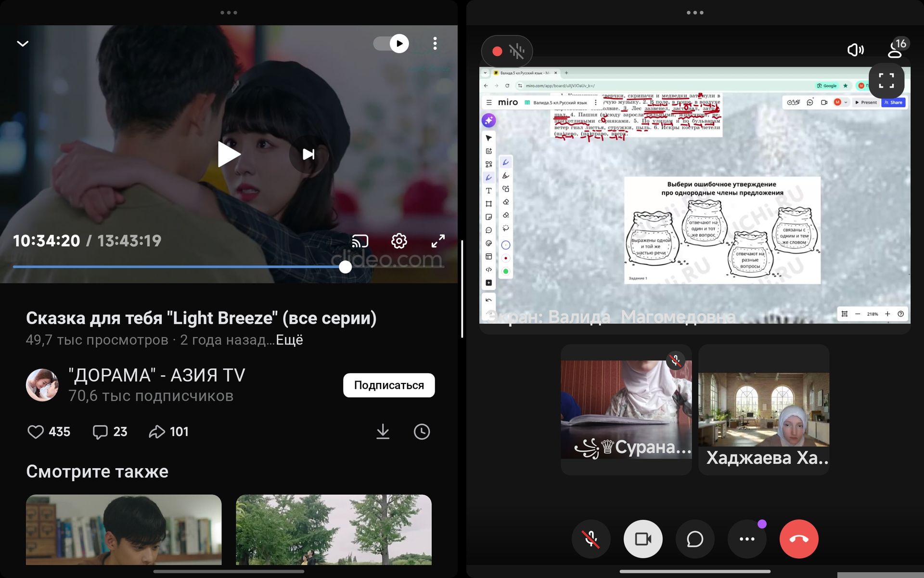Toggle the autoplay switch
This screenshot has width=924, height=578.
pos(391,44)
